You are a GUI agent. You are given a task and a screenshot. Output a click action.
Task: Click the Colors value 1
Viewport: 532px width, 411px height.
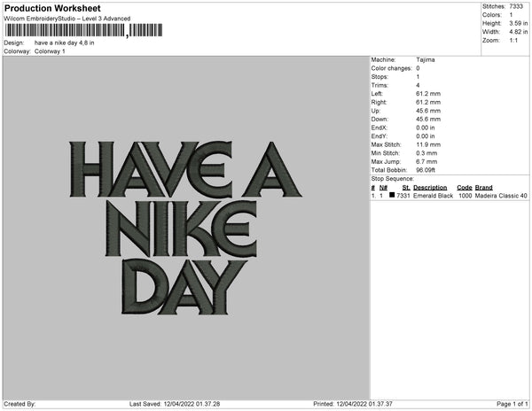tap(511, 15)
